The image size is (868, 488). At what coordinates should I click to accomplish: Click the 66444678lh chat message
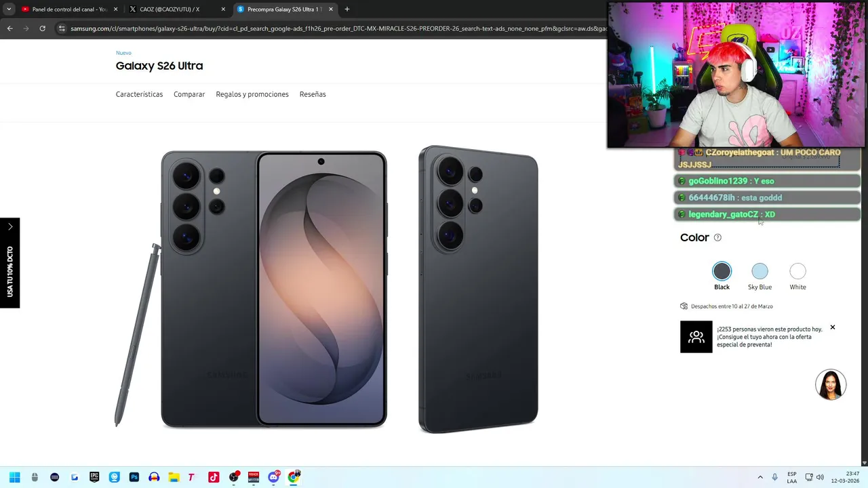[x=767, y=197]
